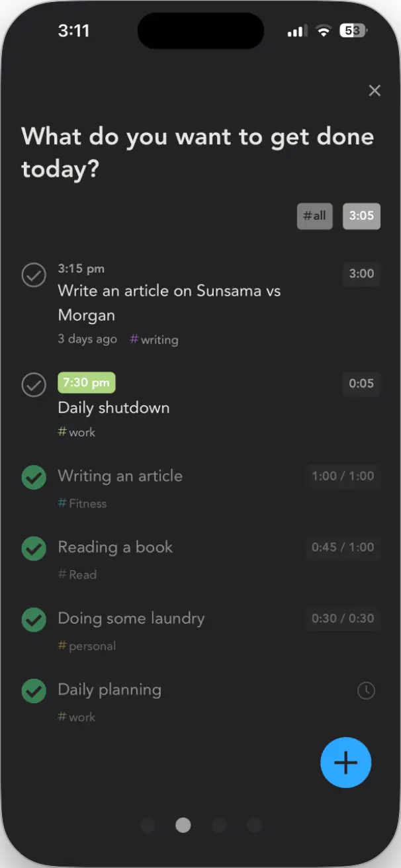The width and height of the screenshot is (401, 868).
Task: Tap the 3:00 duration next to Sunsama article task
Action: [361, 274]
